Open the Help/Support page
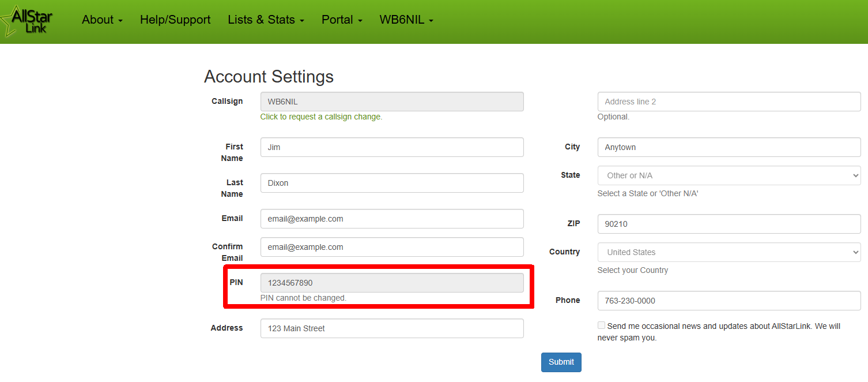 (175, 20)
